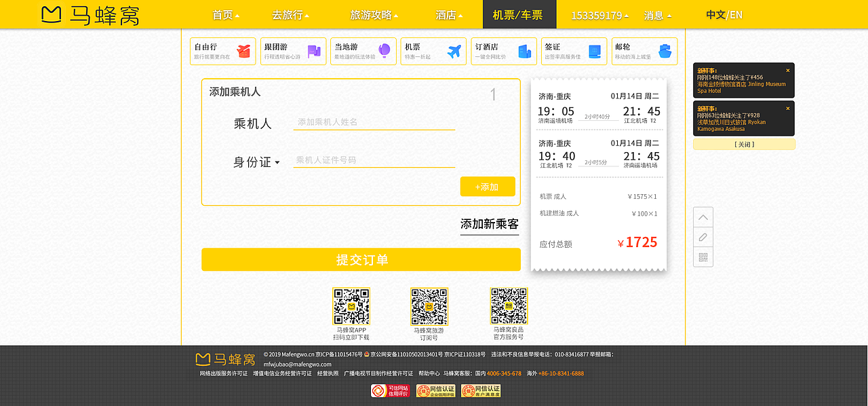Image resolution: width=868 pixels, height=406 pixels.
Task: Open the 身份证 document type dropdown
Action: pyautogui.click(x=256, y=162)
